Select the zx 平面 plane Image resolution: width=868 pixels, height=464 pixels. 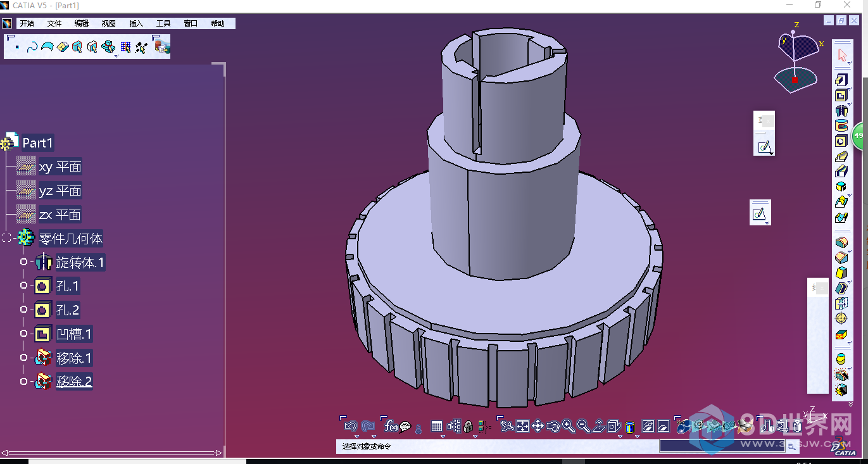[60, 215]
